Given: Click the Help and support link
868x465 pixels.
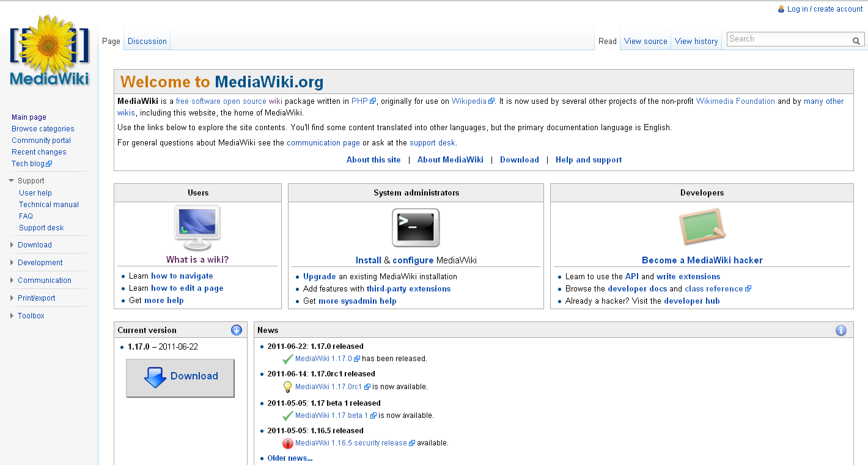Looking at the screenshot, I should 589,159.
